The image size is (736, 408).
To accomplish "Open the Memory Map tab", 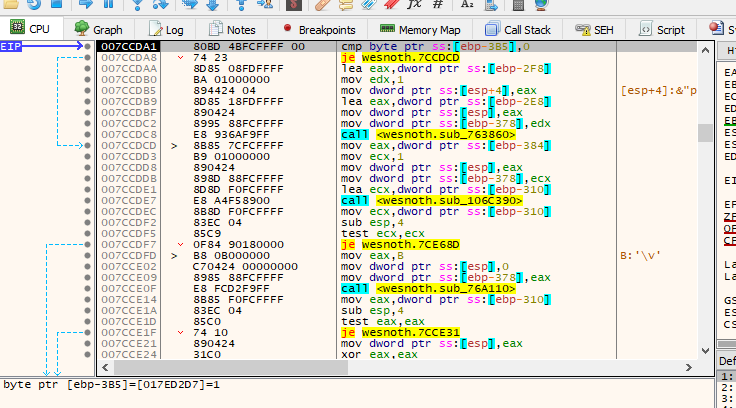I will point(420,30).
